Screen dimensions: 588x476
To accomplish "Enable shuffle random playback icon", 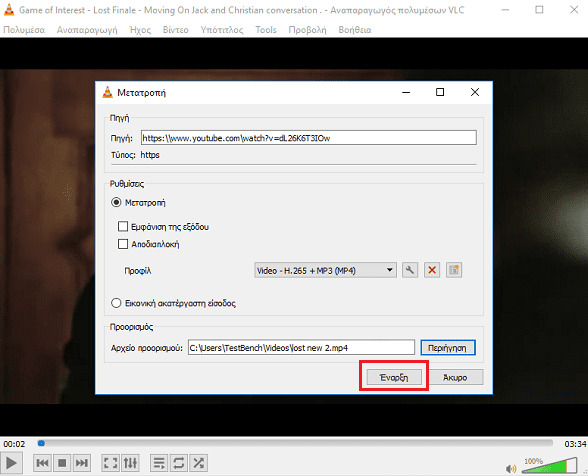I will pos(199,463).
